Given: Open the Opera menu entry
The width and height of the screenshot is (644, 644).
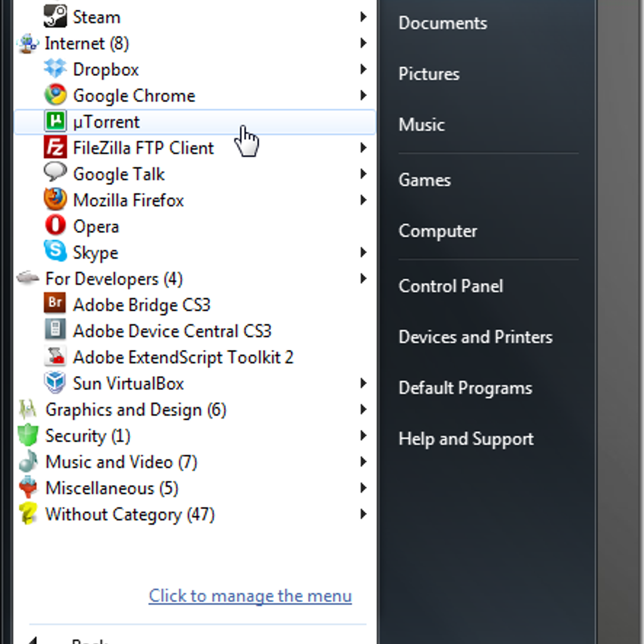Looking at the screenshot, I should pos(195,226).
